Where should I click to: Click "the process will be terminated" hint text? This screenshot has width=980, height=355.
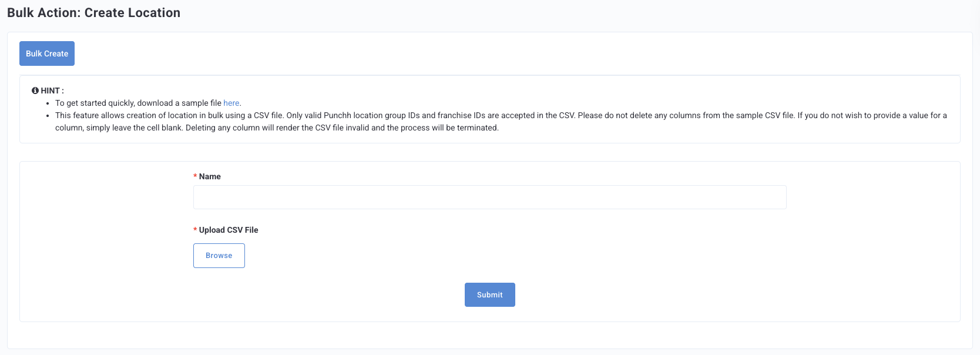point(442,128)
